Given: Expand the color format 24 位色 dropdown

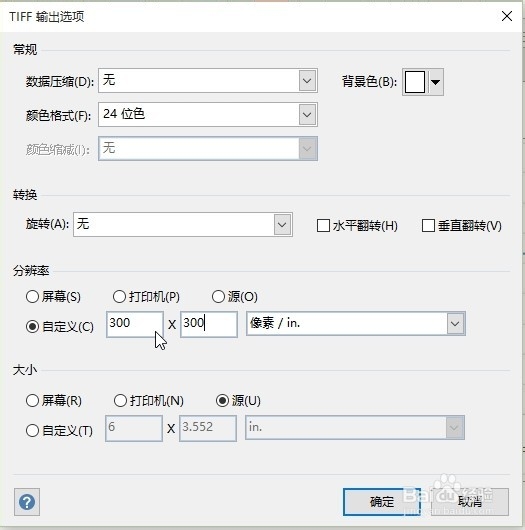Looking at the screenshot, I should 307,115.
